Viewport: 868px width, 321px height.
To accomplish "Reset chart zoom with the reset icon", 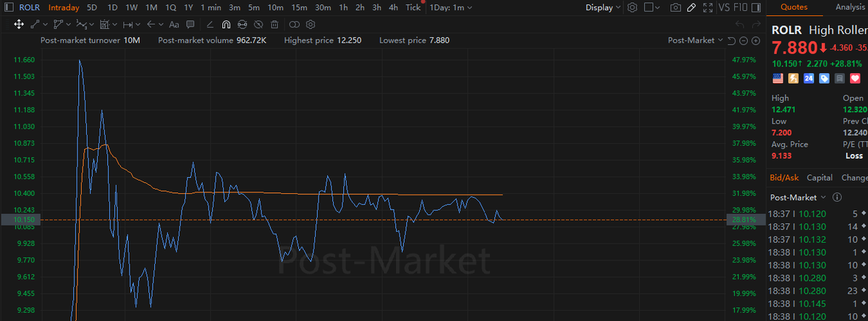I will [731, 40].
